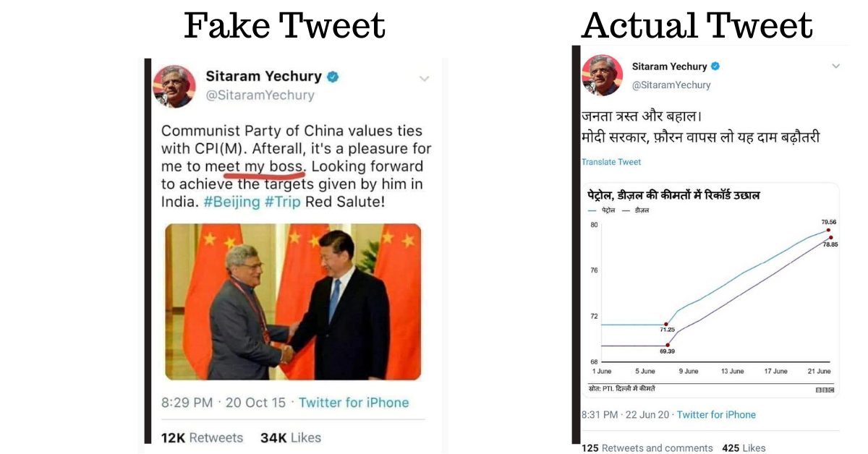Open the #Beijing hashtag
The width and height of the screenshot is (868, 454).
click(x=231, y=202)
